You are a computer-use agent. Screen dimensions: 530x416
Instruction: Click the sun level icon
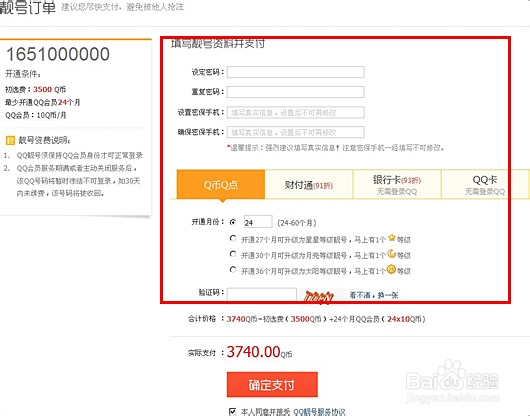click(391, 269)
